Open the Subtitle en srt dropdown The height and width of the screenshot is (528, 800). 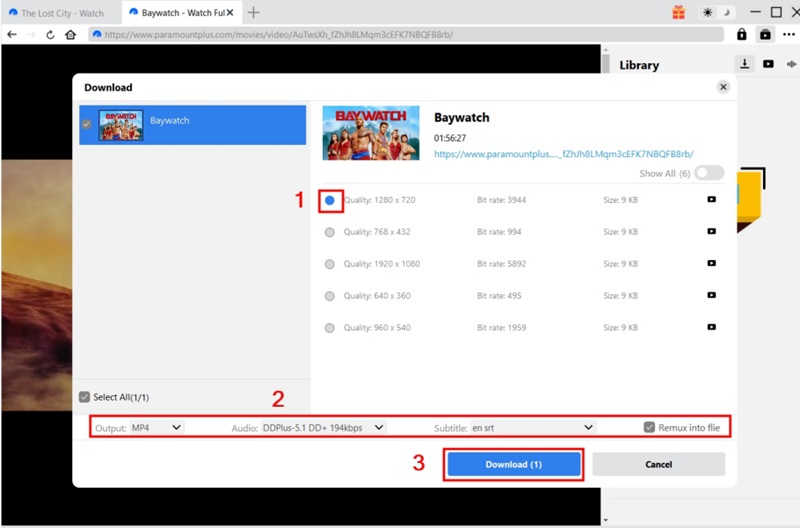click(533, 428)
